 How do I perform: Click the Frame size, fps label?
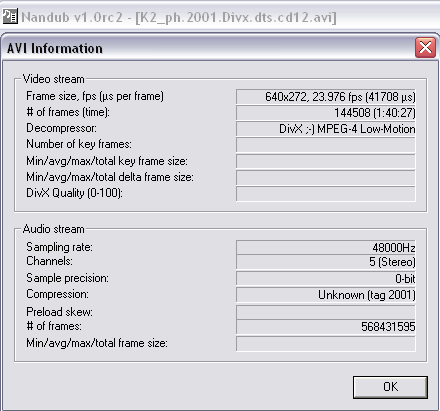(95, 96)
